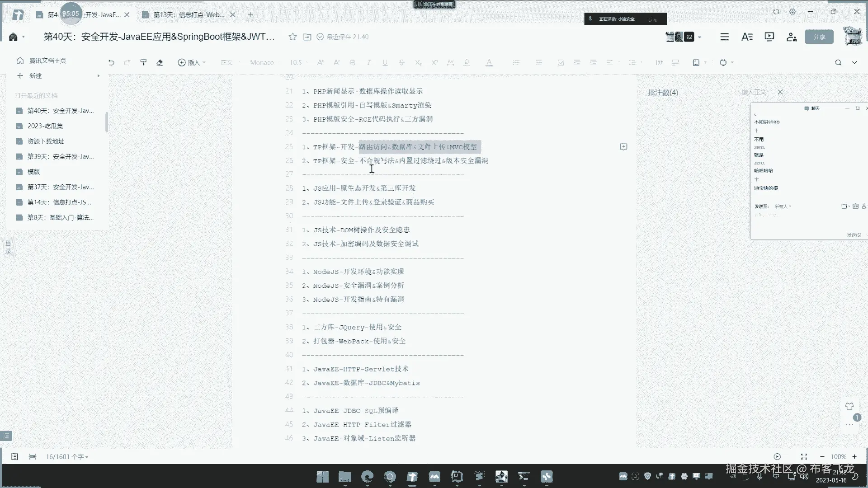This screenshot has height=488, width=868.
Task: Star this document as favorite
Action: [292, 37]
